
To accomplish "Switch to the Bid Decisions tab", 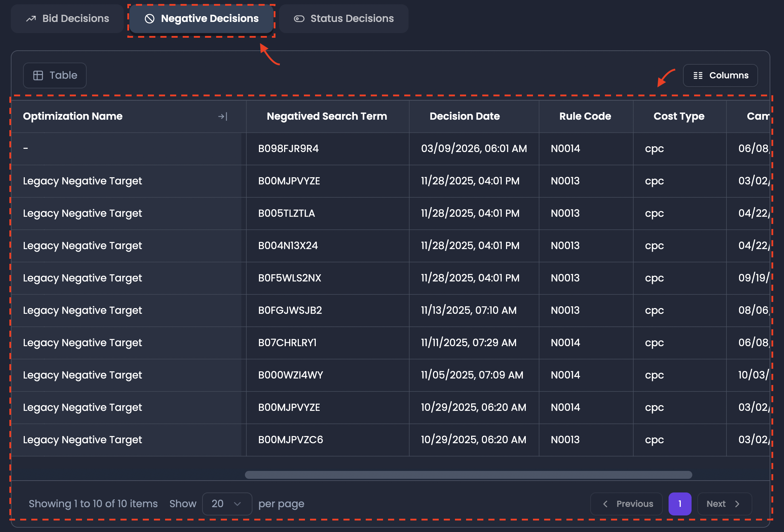I will pos(67,19).
